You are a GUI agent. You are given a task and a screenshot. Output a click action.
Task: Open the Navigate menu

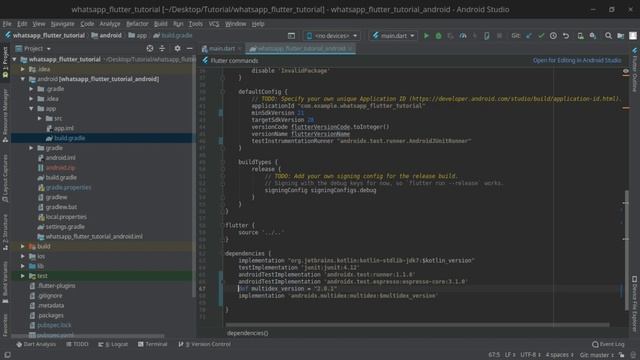(62, 24)
